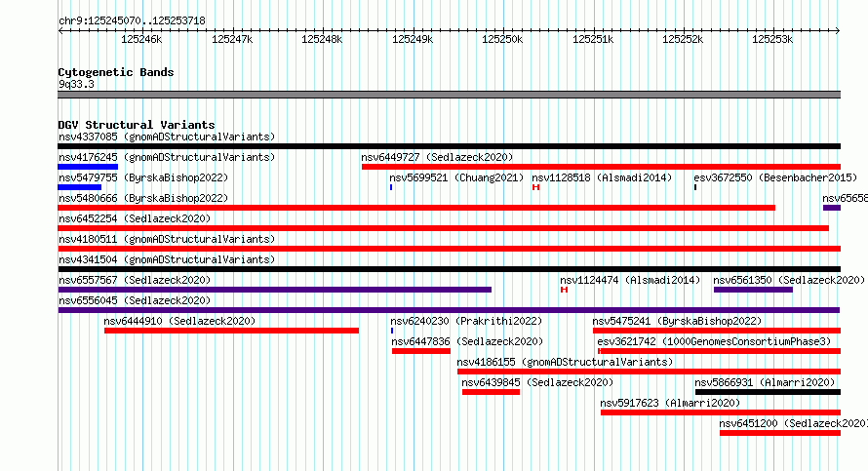Click the black bar under nsv5866931
Viewport: 868px width, 471px height.
[768, 392]
